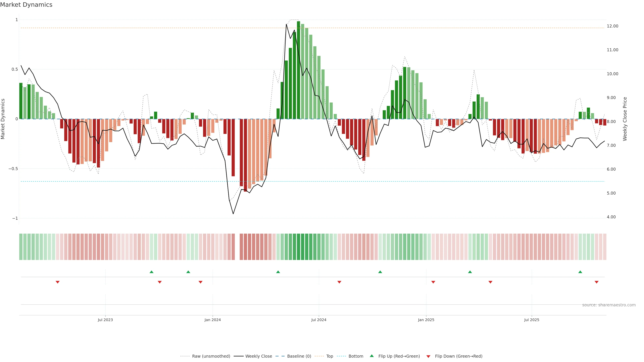The width and height of the screenshot is (644, 362).
Task: Click the Jan 2024 x-axis label
Action: pyautogui.click(x=212, y=320)
